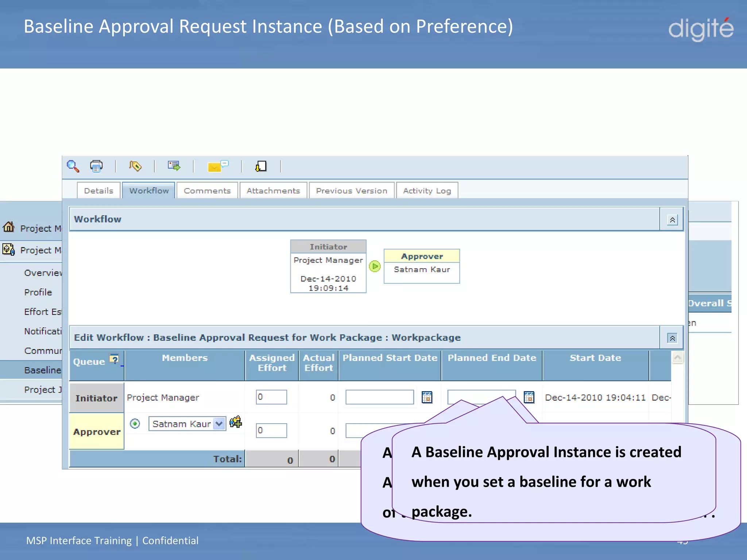
Task: Click the yellow envelope mail icon
Action: coord(218,166)
